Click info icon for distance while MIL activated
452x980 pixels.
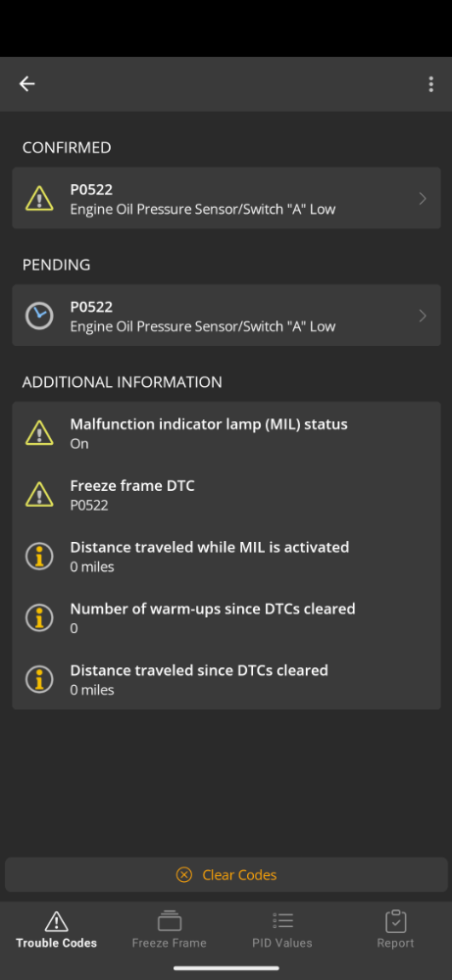pyautogui.click(x=39, y=557)
